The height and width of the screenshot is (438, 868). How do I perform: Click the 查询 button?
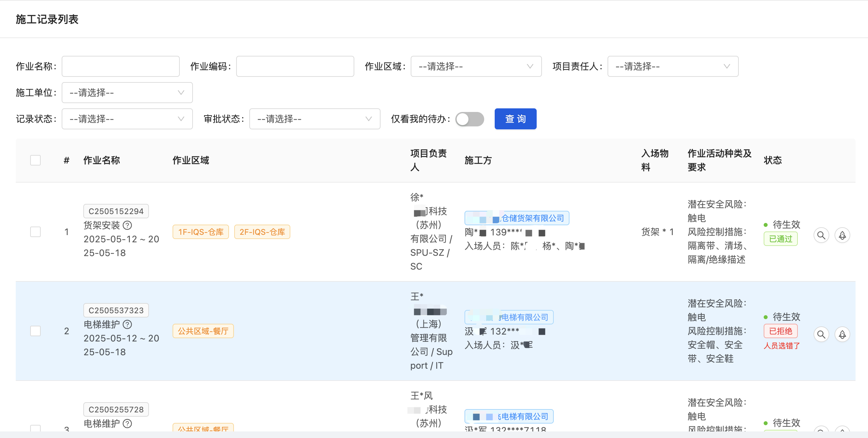pos(515,119)
